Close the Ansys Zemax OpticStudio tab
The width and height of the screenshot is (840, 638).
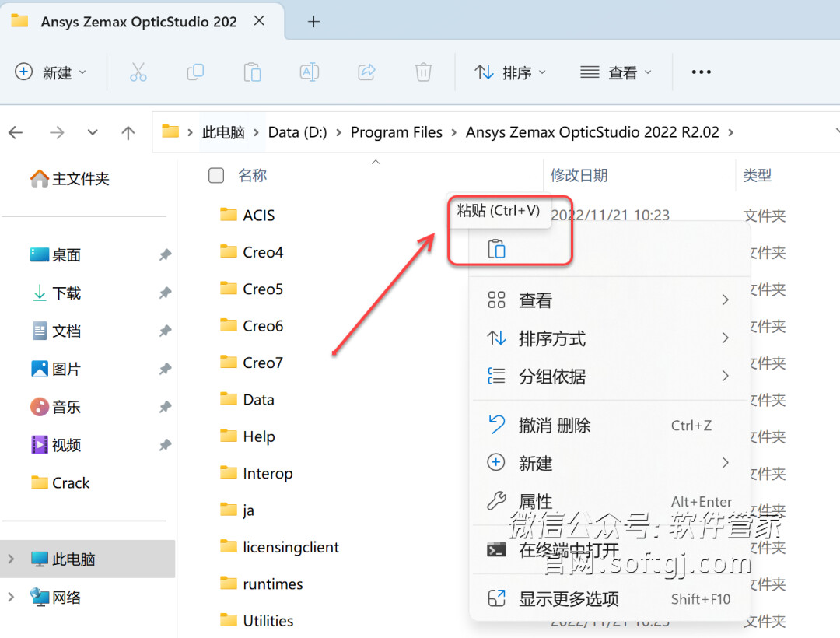259,21
